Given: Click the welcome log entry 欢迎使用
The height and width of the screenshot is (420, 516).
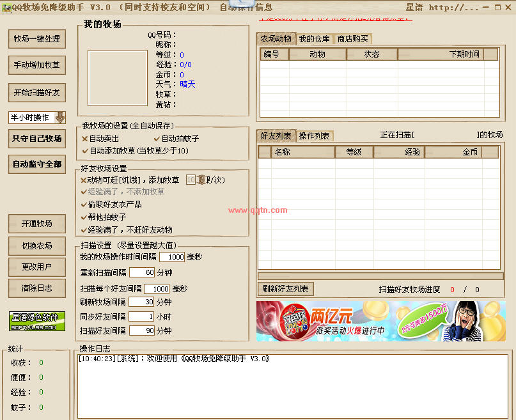Looking at the screenshot, I should [174, 359].
